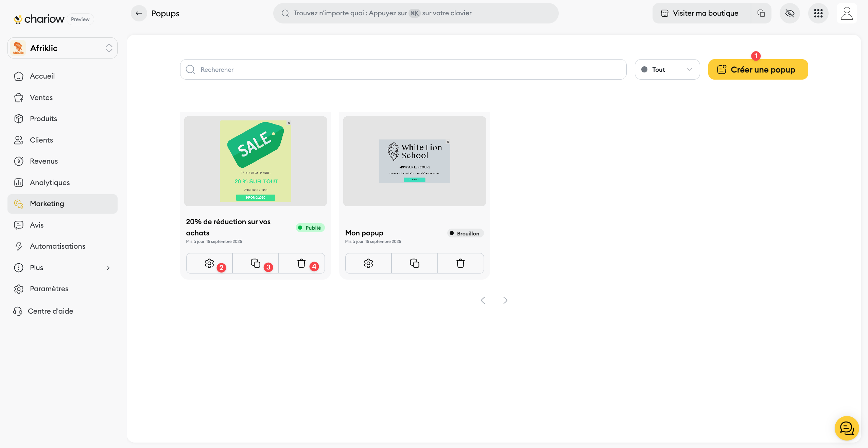Click Visiter ma boutique

click(701, 13)
